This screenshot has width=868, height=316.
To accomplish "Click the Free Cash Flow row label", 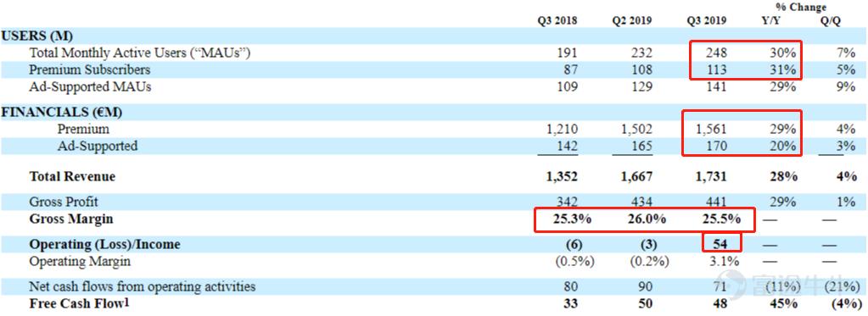I will 82,303.
